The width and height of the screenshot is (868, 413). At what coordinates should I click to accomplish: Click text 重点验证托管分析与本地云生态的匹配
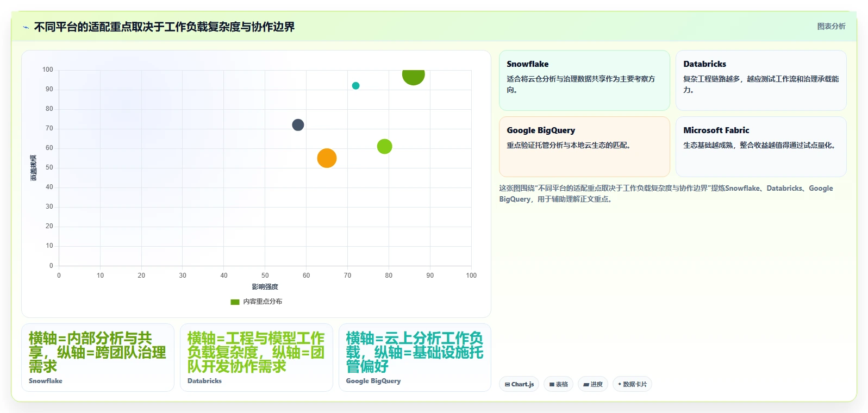pos(569,146)
